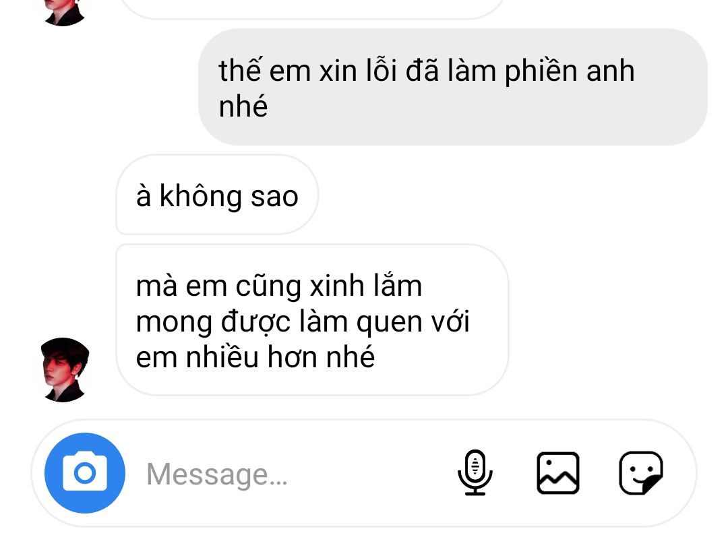Open the camera with the blue button
Screen dimensions: 728x560
[x=85, y=472]
